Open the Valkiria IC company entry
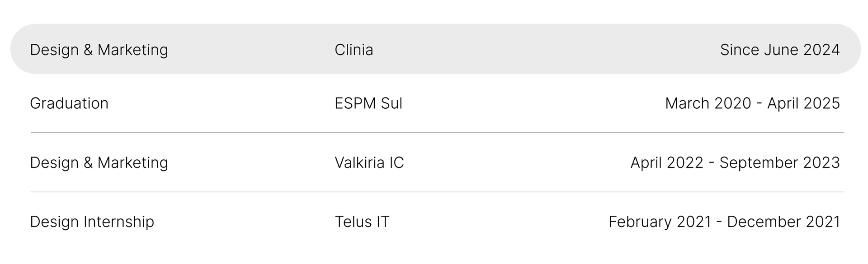868x264 pixels. (369, 162)
